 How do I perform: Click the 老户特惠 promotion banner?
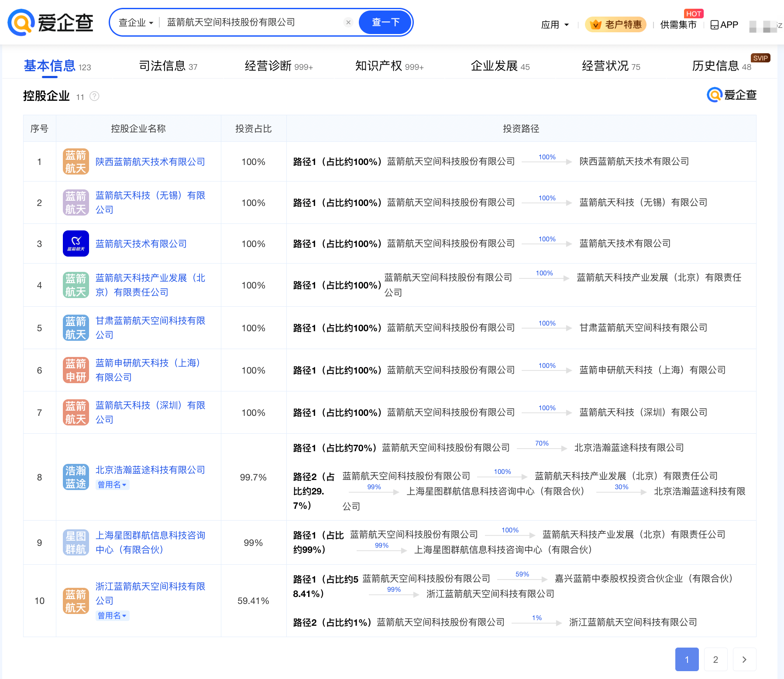click(x=616, y=25)
